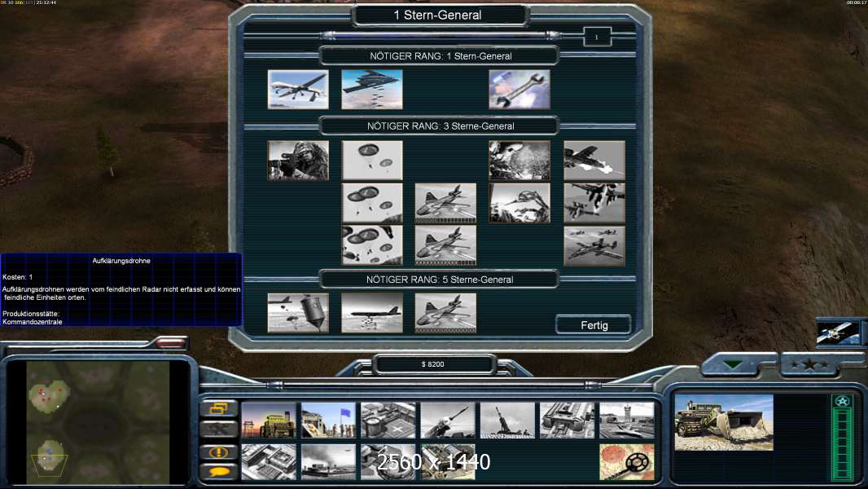Screen dimensions: 868x489
Task: Select upper jet strike power in 3-star section
Action: click(445, 203)
